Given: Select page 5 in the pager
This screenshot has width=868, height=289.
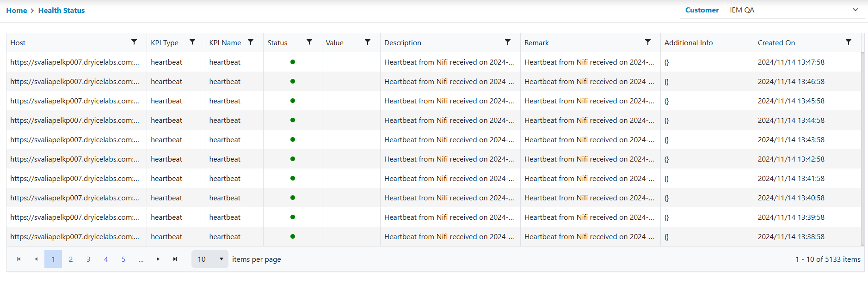Looking at the screenshot, I should click(123, 259).
